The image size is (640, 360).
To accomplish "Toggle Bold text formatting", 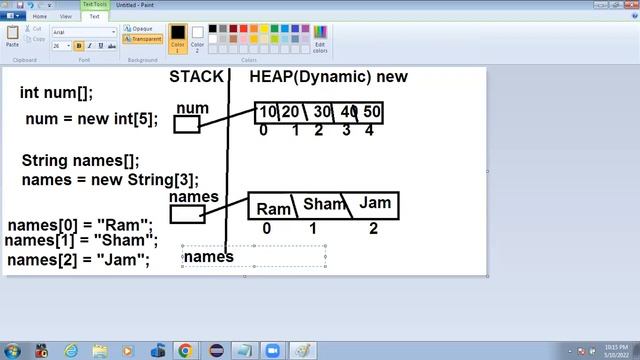I will (x=79, y=46).
